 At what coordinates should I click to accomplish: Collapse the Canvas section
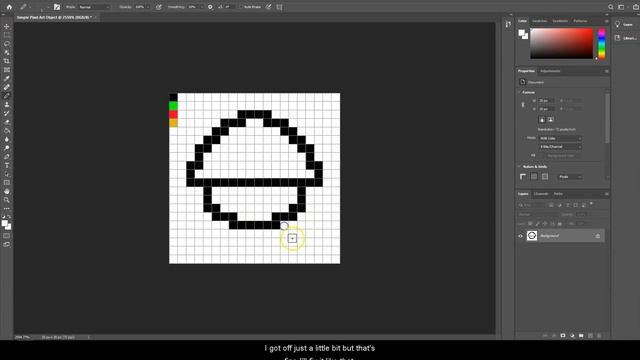click(519, 92)
